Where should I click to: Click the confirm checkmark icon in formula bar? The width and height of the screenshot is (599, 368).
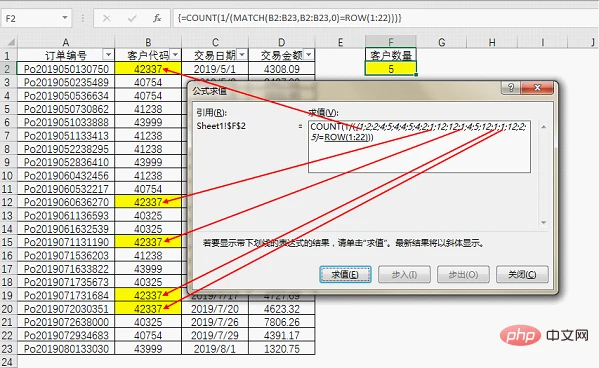click(x=132, y=18)
